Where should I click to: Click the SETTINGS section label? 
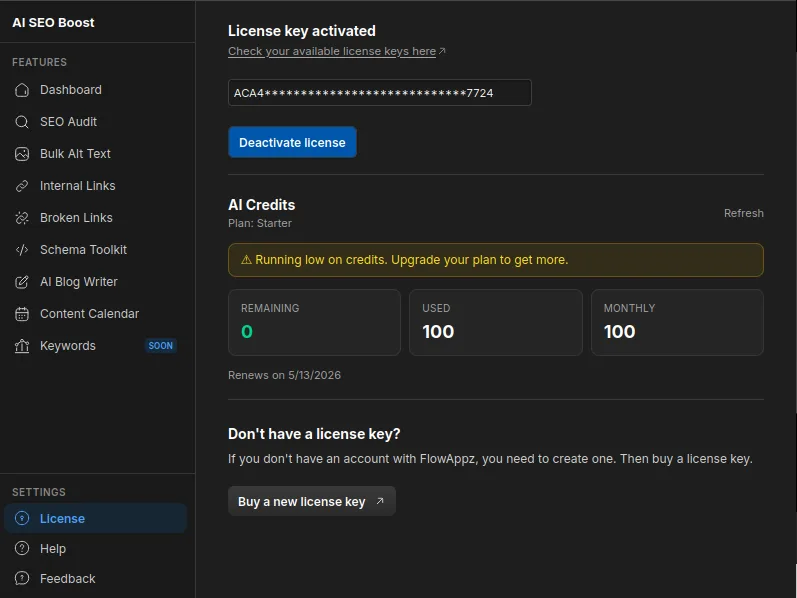[x=39, y=492]
